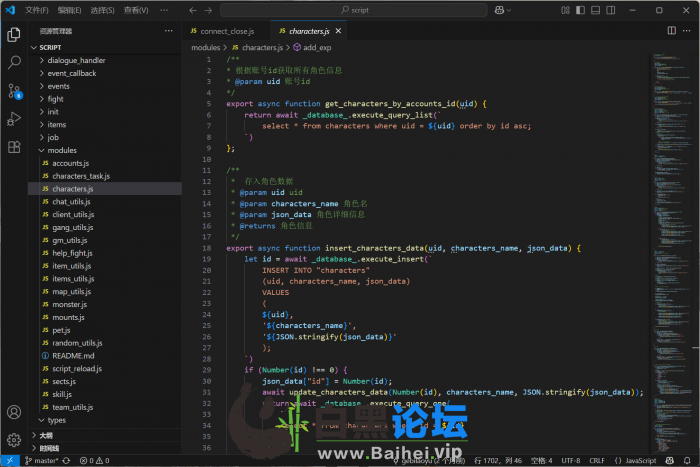Open README.md in the file tree
The width and height of the screenshot is (700, 467).
tap(105, 356)
